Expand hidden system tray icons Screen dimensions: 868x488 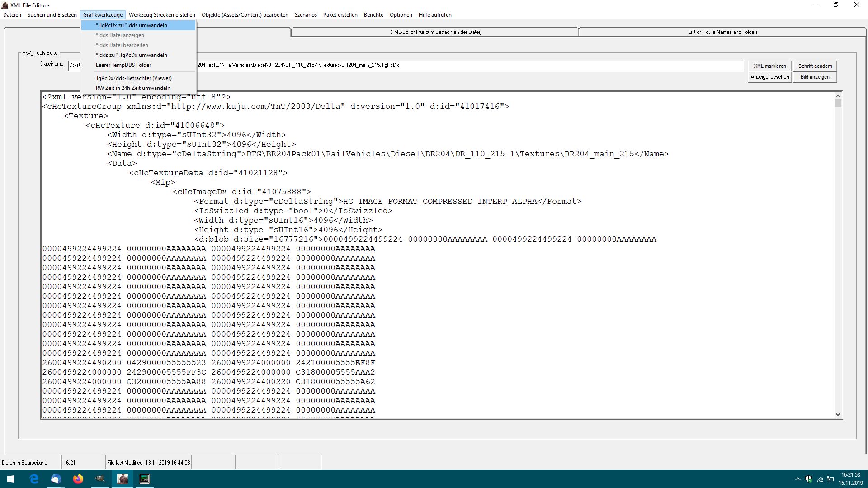797,479
